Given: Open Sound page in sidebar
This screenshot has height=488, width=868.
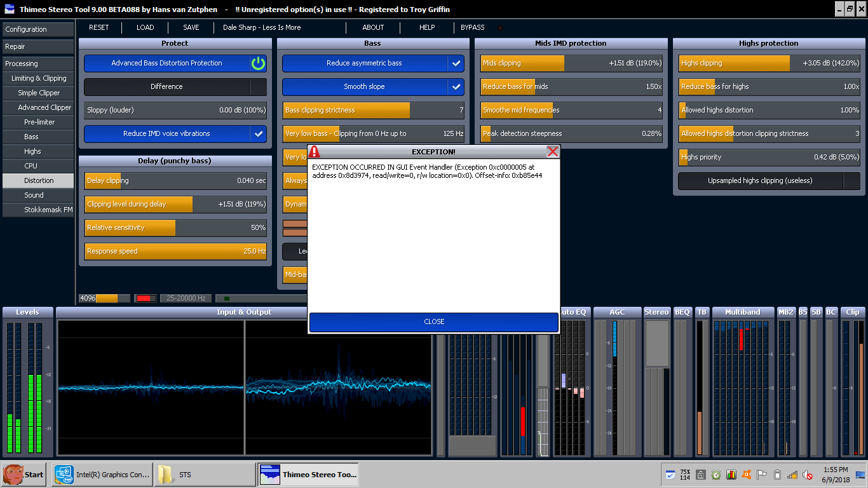Looking at the screenshot, I should click(38, 195).
